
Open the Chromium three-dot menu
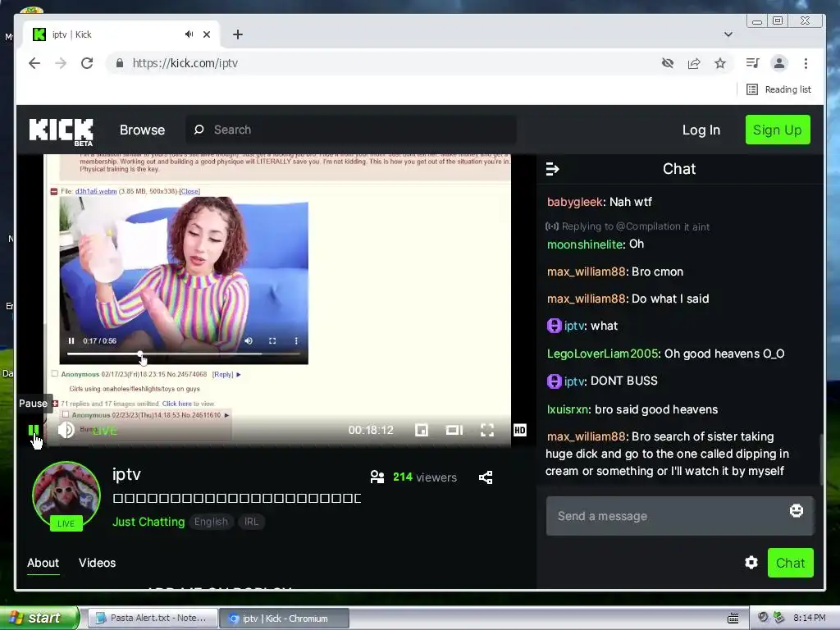click(806, 63)
